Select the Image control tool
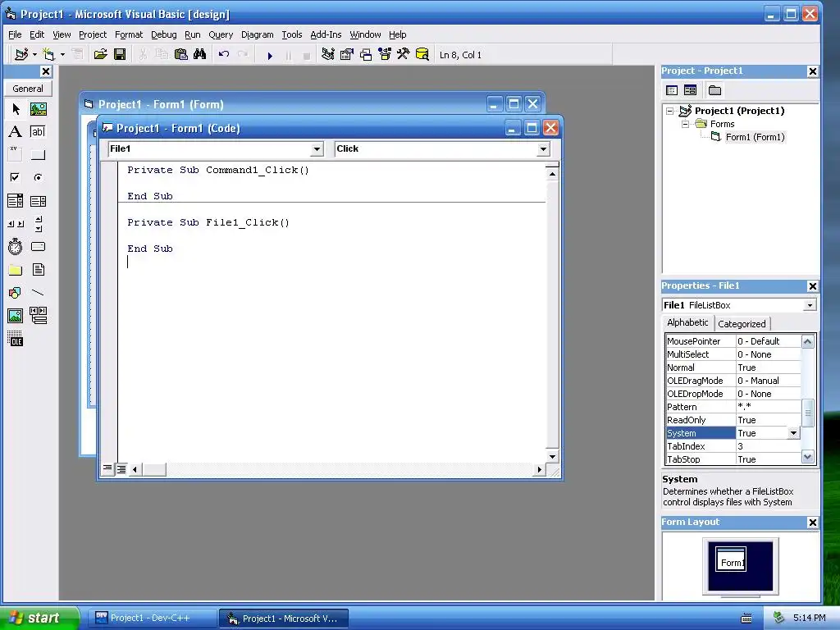This screenshot has width=840, height=630. [x=16, y=316]
